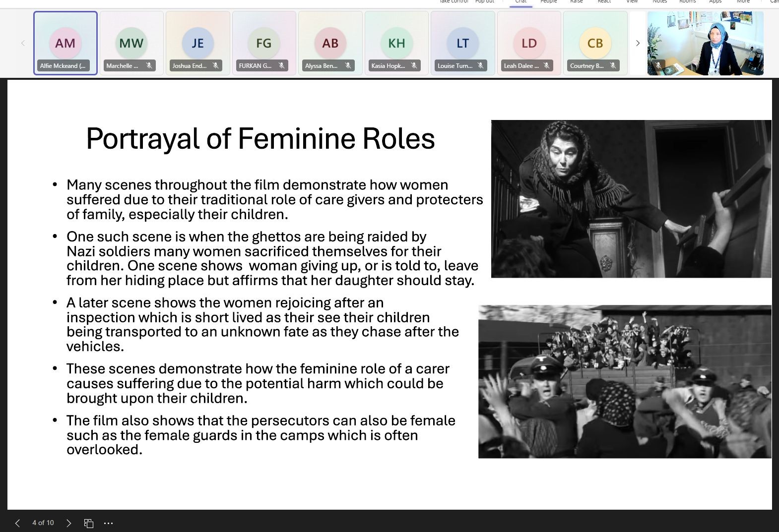Click Joshua End's muted microphone icon
Image resolution: width=779 pixels, height=532 pixels.
(x=215, y=65)
